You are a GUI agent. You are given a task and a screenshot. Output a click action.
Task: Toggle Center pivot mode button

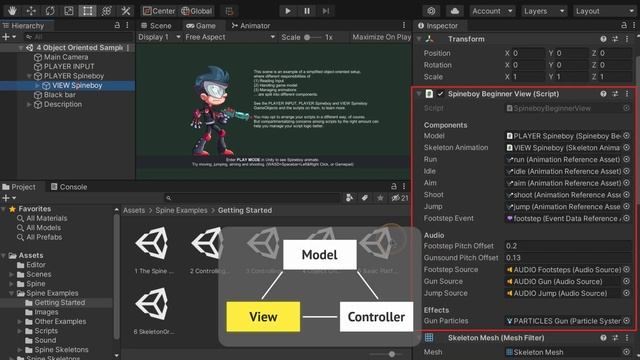[x=159, y=11]
